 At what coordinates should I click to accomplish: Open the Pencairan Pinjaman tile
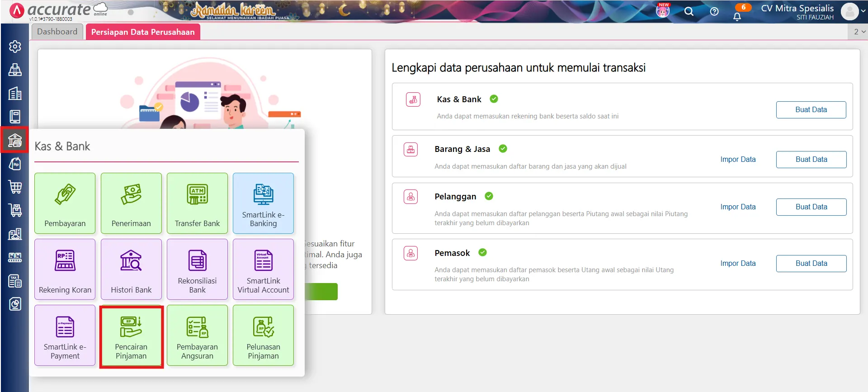click(x=131, y=336)
